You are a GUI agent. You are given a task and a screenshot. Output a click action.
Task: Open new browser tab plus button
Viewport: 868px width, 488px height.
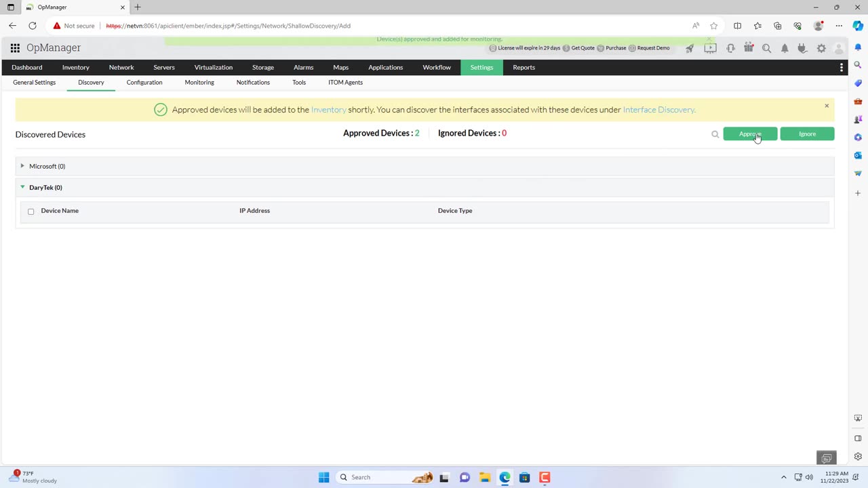pos(138,7)
